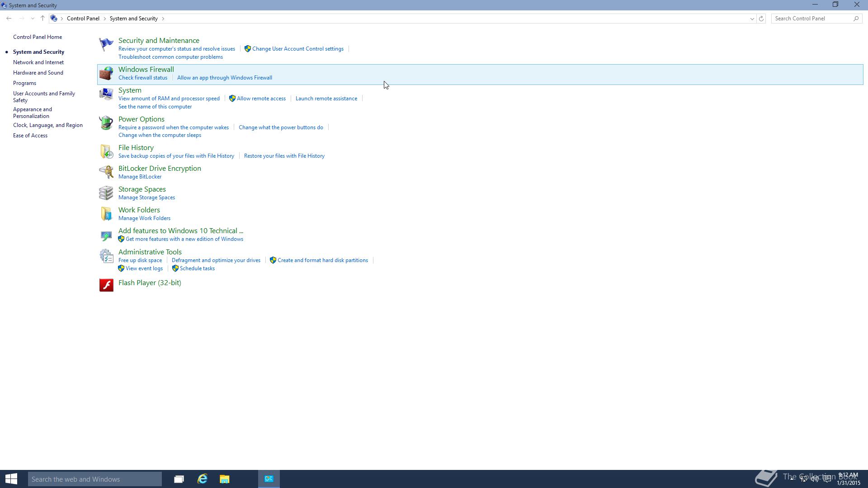Click the System computer icon

click(106, 94)
